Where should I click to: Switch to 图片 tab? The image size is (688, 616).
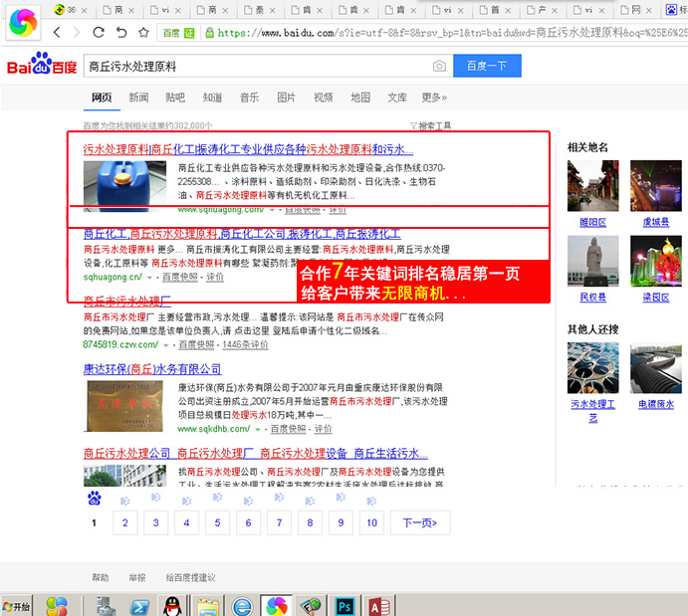click(x=286, y=98)
